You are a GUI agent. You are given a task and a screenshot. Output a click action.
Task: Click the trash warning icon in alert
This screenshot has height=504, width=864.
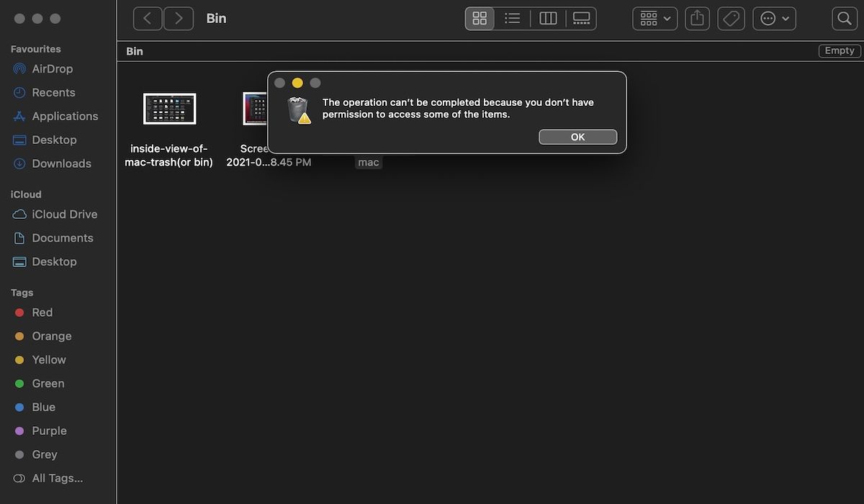298,110
